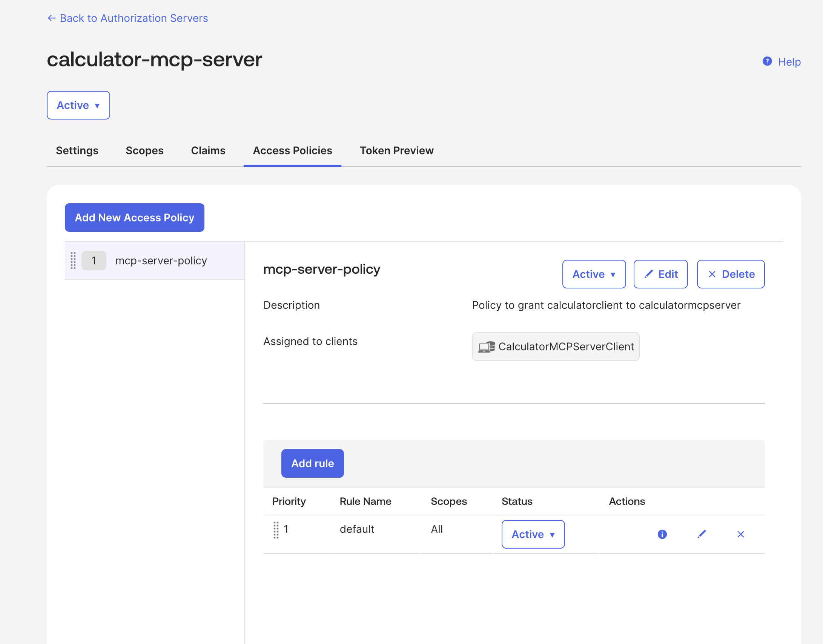Open the Token Preview tab
Image resolution: width=823 pixels, height=644 pixels.
click(x=397, y=150)
